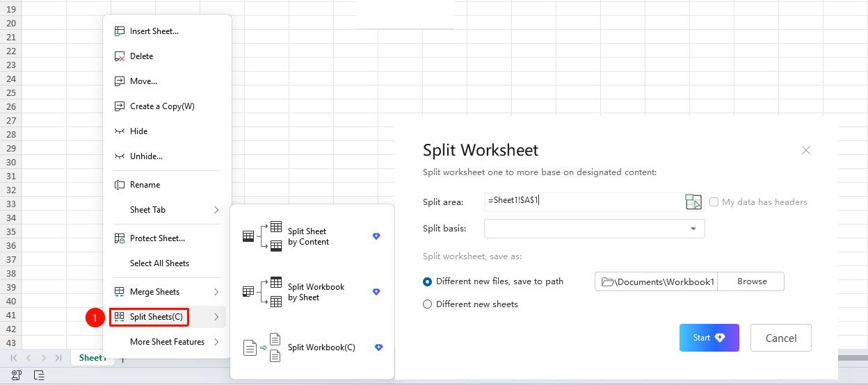Select Split Sheet by Content option
Screen dimensions: 868x385
click(x=312, y=236)
